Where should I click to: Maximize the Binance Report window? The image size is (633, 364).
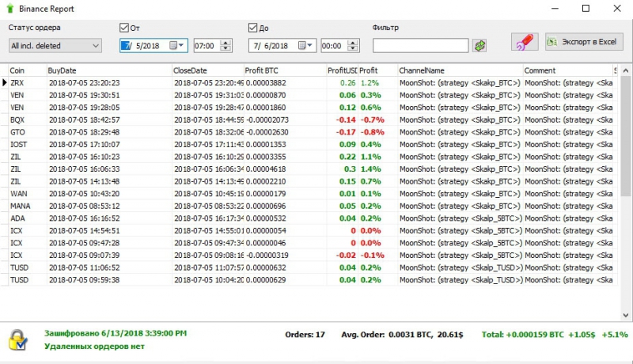coord(586,9)
